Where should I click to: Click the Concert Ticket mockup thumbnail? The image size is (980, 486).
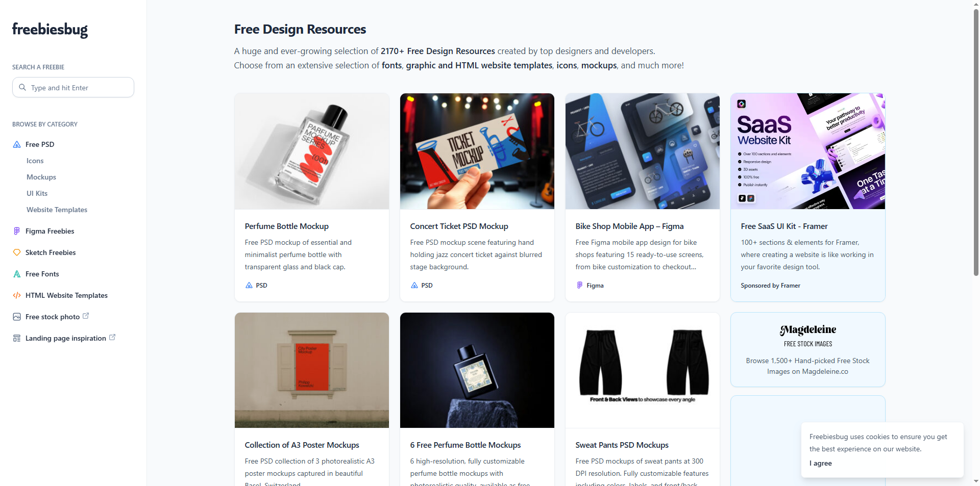tap(477, 151)
